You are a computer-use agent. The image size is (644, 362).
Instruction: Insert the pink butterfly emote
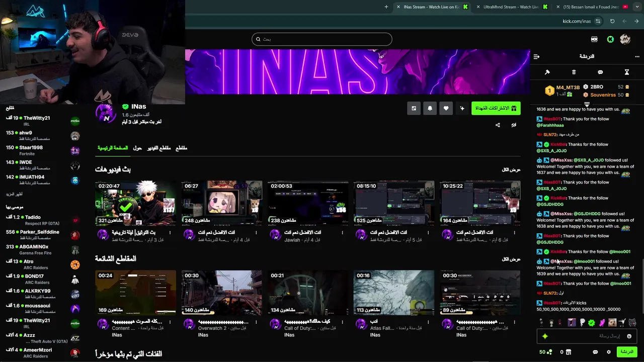click(x=602, y=323)
